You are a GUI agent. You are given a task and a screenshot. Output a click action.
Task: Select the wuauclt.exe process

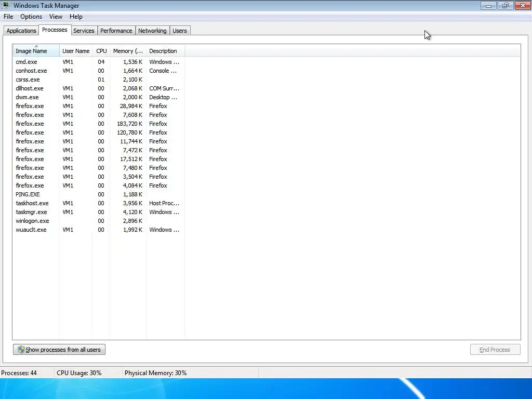[x=98, y=229]
